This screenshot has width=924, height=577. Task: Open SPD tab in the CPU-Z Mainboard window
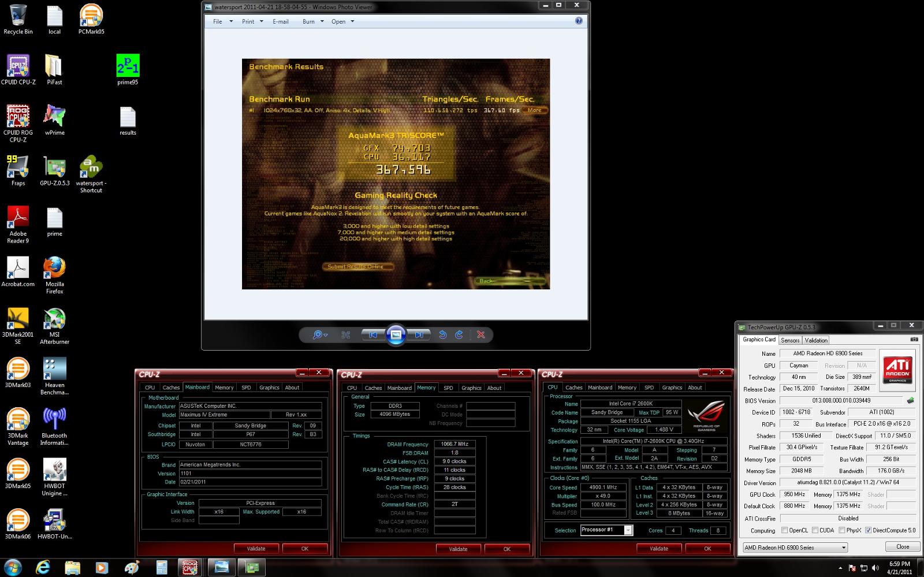246,388
